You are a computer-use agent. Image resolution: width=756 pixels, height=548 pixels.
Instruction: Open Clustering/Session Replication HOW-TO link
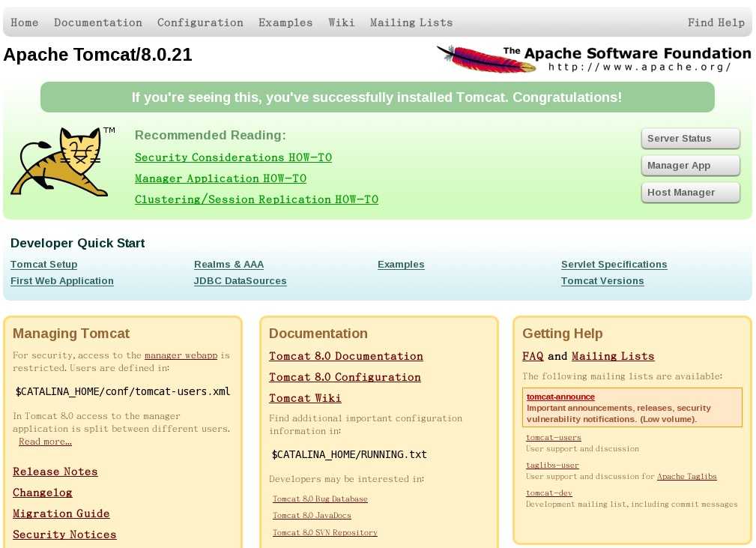[x=256, y=199]
